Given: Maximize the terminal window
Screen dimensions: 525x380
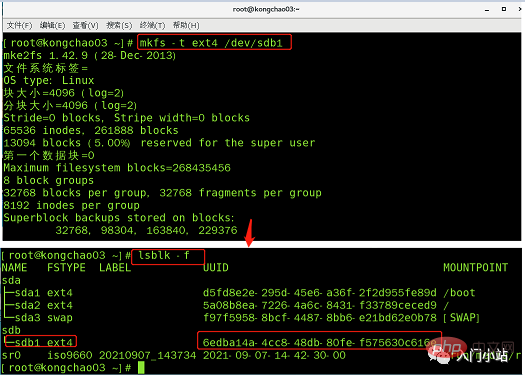Looking at the screenshot, I should pyautogui.click(x=504, y=9).
